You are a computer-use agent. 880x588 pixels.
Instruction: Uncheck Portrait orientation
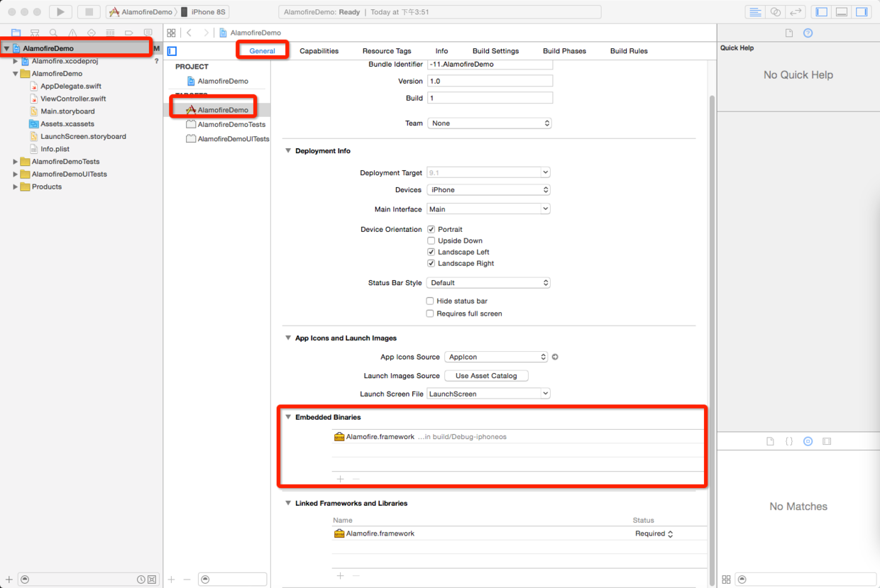coord(431,229)
